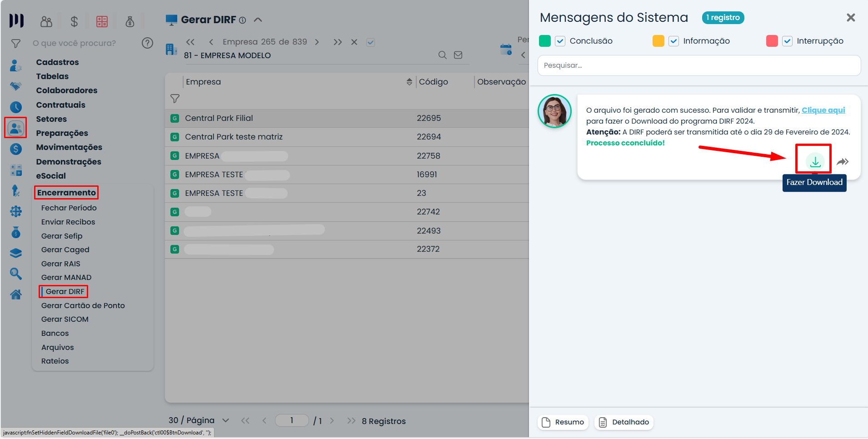Image resolution: width=868 pixels, height=439 pixels.
Task: Open the Fechar Período menu item
Action: 69,208
